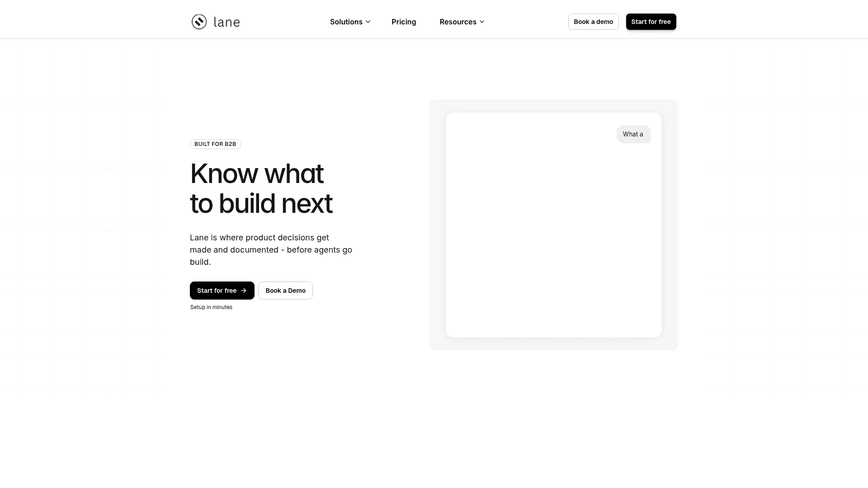Click the chevron next to Resources

click(x=482, y=22)
